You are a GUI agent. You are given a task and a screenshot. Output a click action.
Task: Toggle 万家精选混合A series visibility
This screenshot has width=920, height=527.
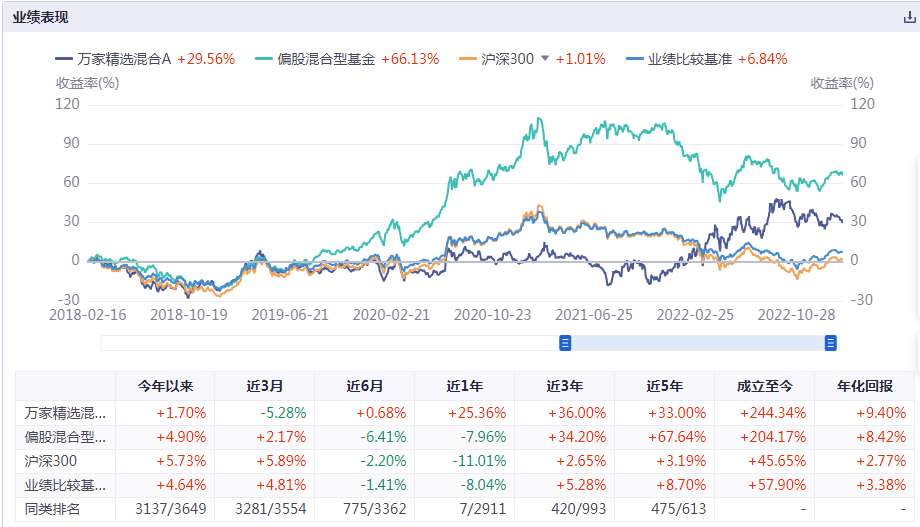click(125, 59)
